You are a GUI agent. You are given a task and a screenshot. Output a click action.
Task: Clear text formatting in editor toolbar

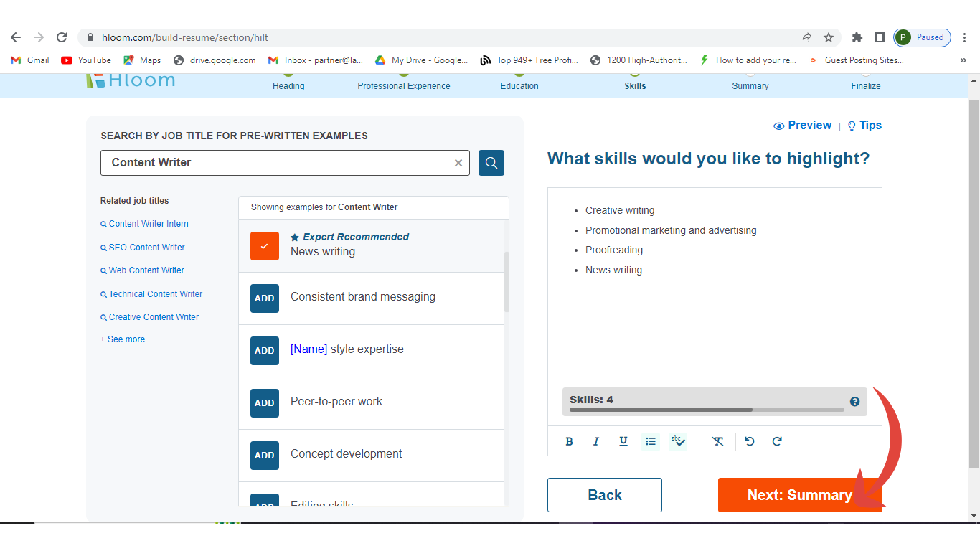tap(717, 442)
